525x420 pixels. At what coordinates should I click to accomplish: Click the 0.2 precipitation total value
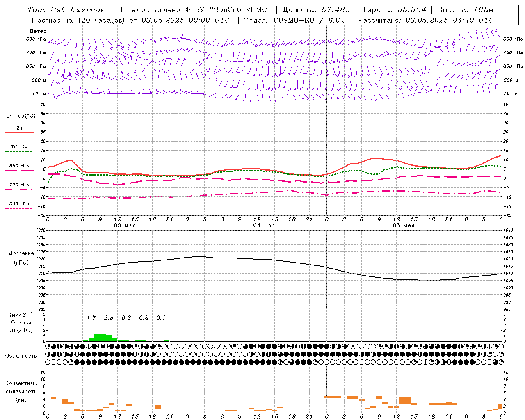(144, 317)
